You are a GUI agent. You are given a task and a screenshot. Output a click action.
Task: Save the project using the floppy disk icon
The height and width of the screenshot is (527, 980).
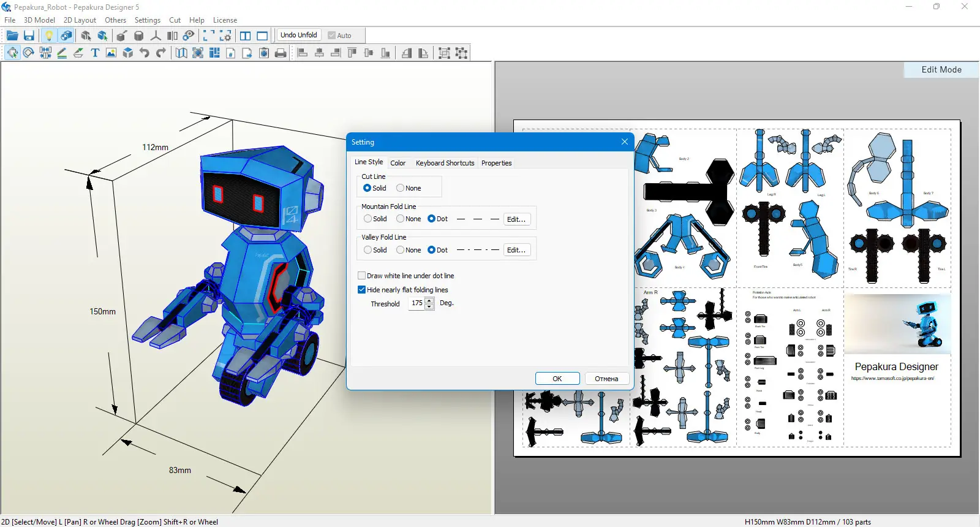pyautogui.click(x=29, y=36)
